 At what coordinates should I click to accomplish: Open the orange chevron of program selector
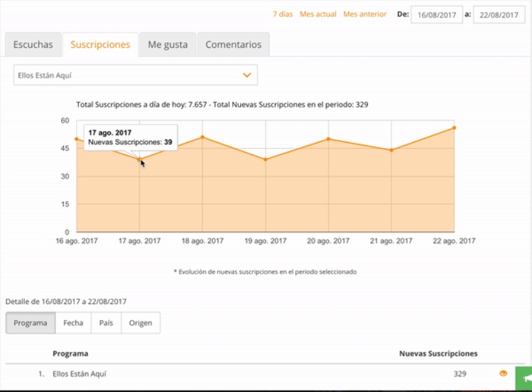click(247, 75)
